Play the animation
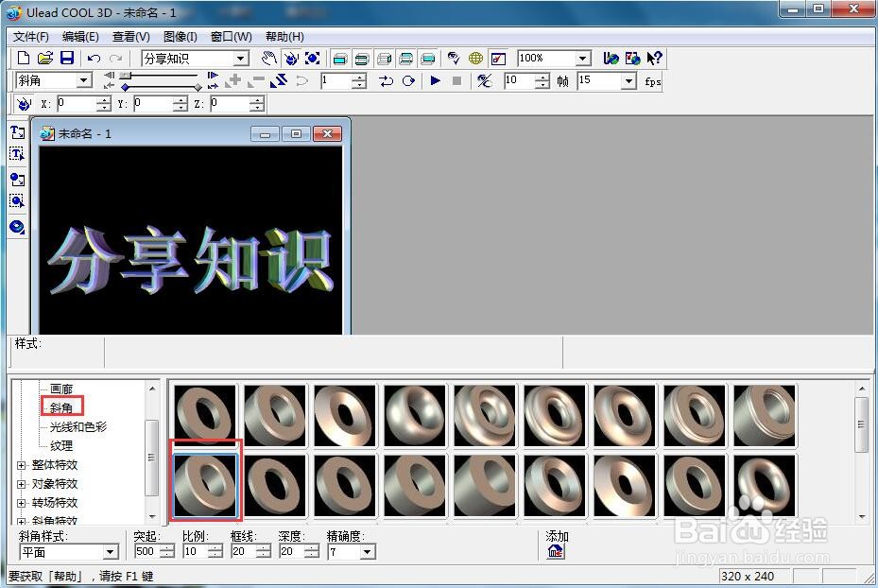The height and width of the screenshot is (588, 878). [x=435, y=80]
